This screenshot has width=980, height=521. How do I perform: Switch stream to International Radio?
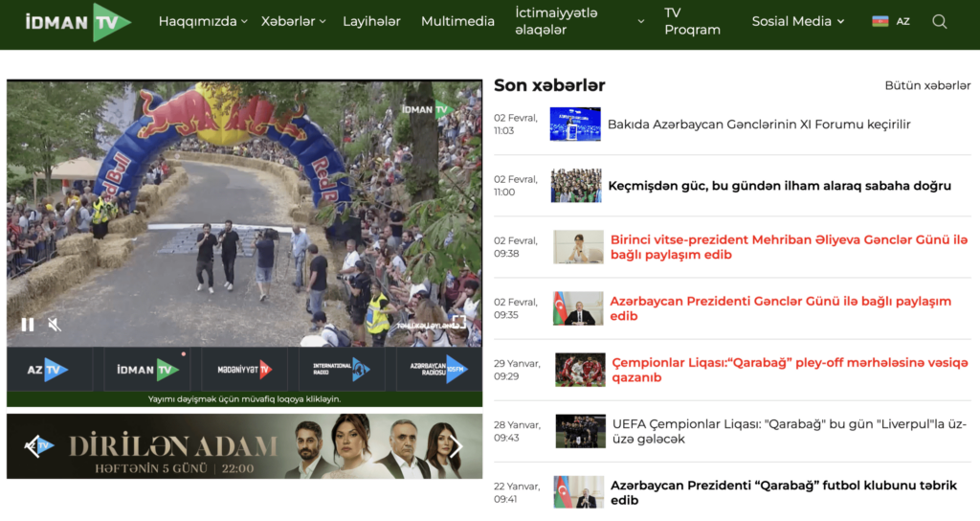point(342,370)
